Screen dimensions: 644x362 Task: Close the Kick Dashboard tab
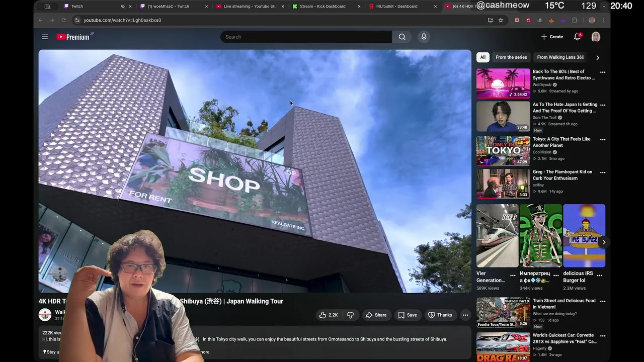359,7
